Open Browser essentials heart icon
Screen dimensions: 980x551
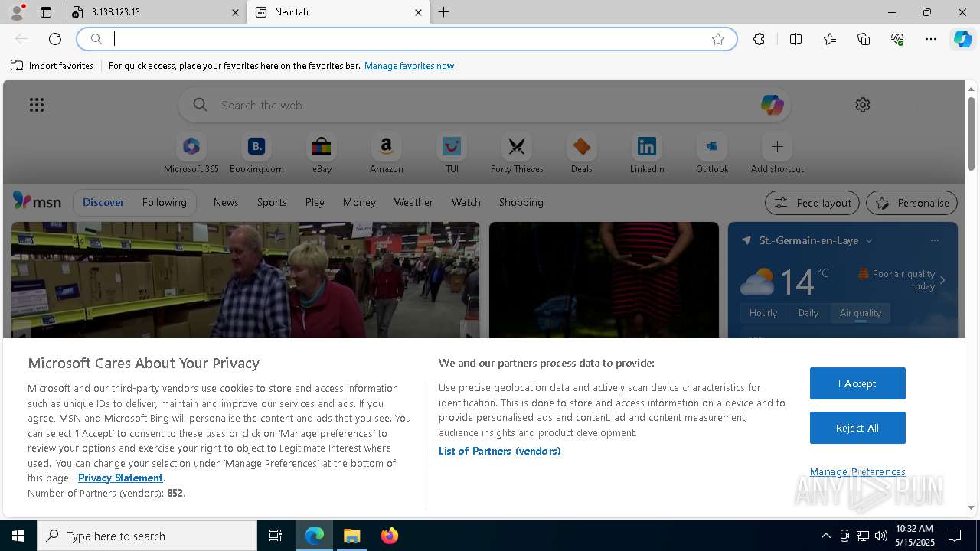point(897,39)
